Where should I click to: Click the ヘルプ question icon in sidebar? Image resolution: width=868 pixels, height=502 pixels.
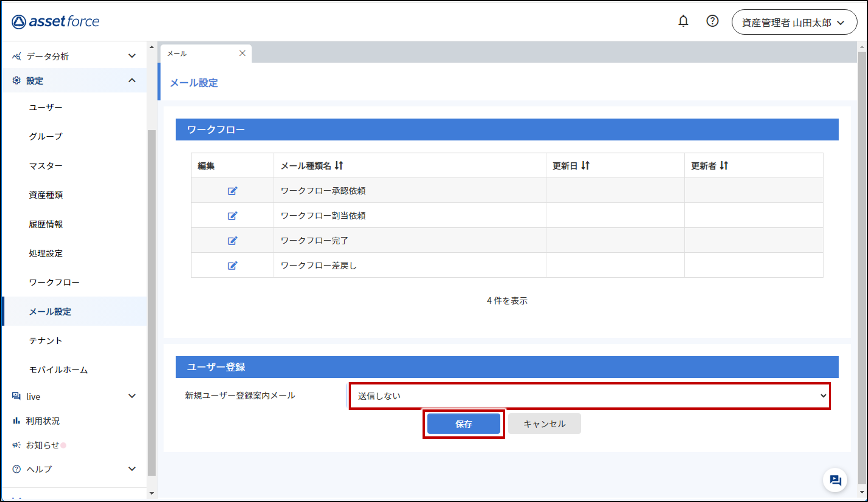(x=16, y=469)
